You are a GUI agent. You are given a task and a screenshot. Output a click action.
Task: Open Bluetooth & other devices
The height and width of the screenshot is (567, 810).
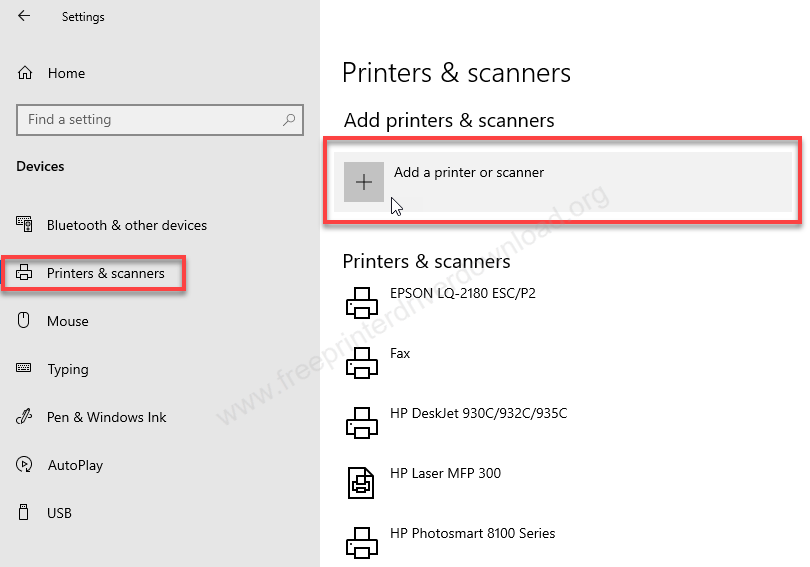tap(126, 225)
